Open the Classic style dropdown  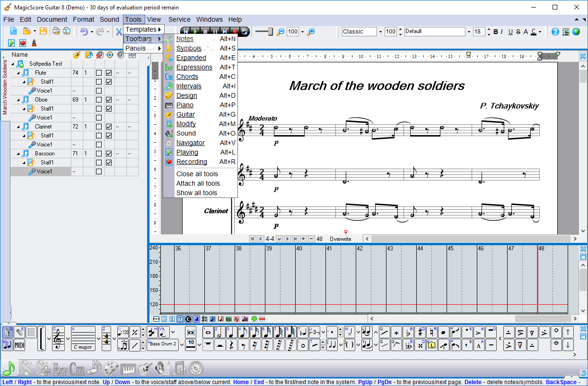click(x=380, y=32)
